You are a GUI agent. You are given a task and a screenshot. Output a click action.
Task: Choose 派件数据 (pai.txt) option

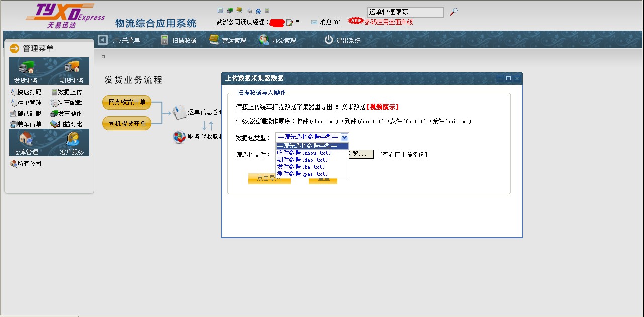[302, 174]
